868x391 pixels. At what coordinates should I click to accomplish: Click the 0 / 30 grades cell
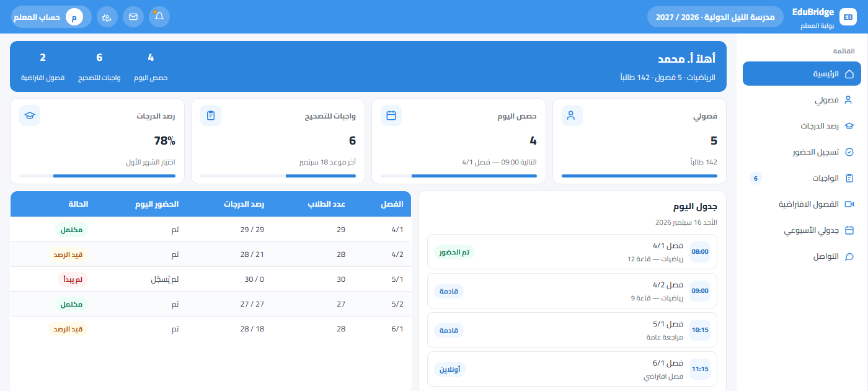254,279
